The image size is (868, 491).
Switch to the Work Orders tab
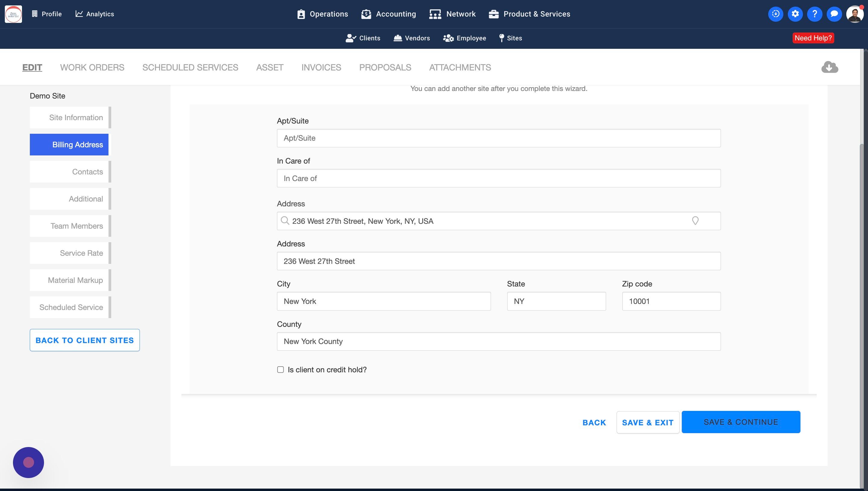tap(92, 67)
